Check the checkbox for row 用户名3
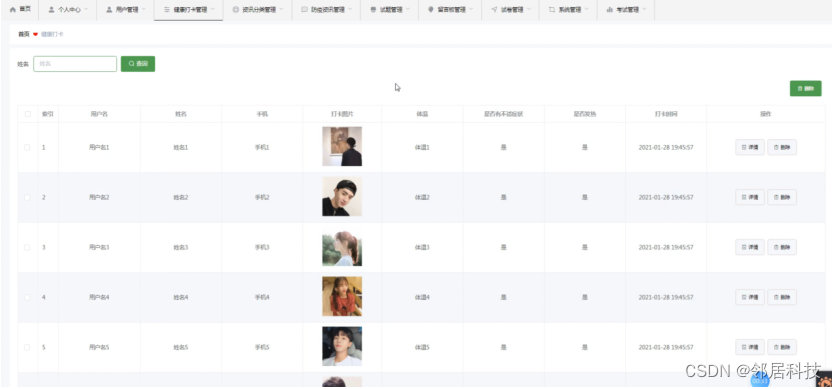Screen dimensions: 837x389 point(27,248)
